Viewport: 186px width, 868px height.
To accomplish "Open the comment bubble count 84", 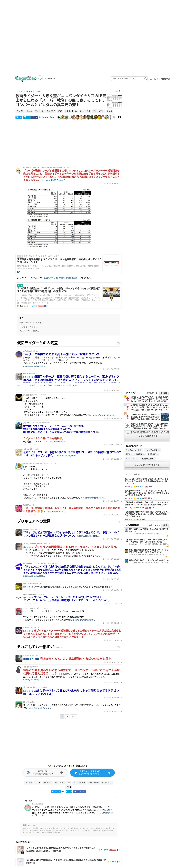I will point(51,117).
